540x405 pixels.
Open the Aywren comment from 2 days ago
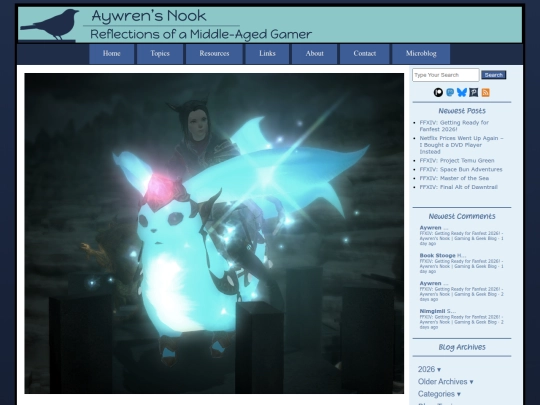coord(461,291)
